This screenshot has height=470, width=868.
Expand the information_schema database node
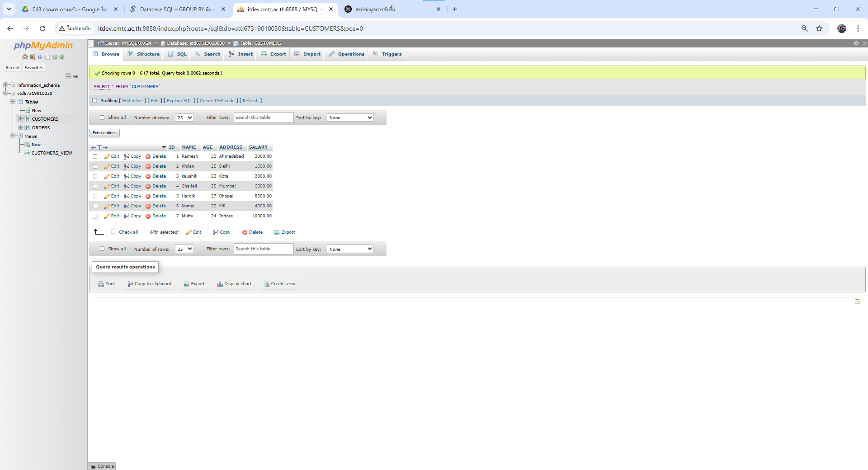click(x=5, y=85)
